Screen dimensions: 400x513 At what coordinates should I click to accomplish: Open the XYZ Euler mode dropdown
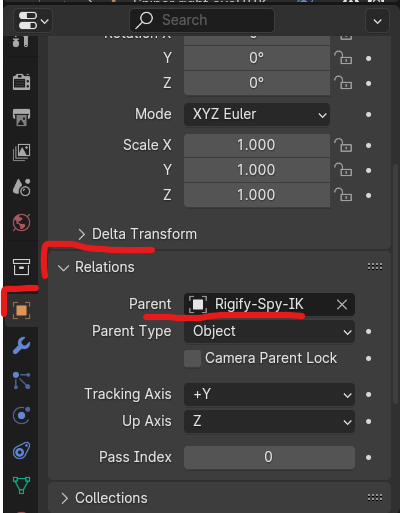pos(257,114)
